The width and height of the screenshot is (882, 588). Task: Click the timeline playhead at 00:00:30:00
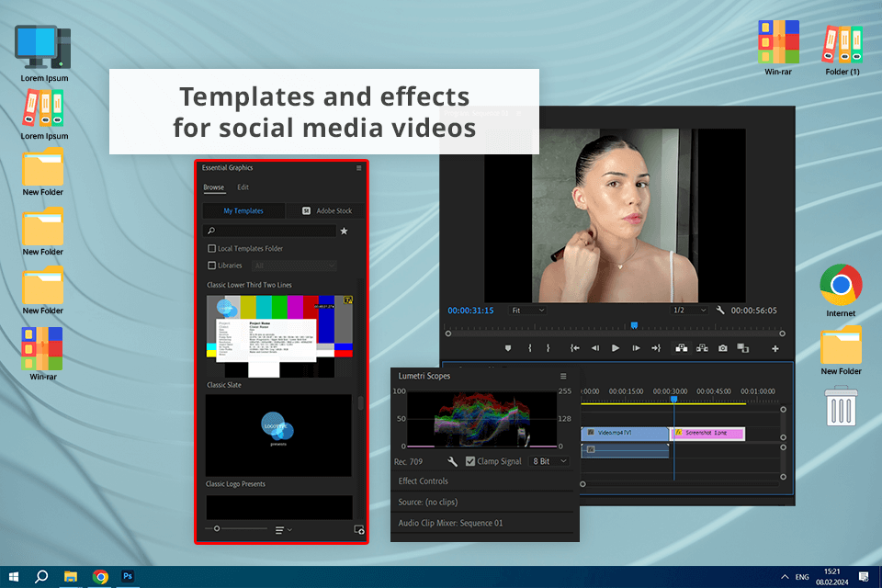[x=673, y=399]
